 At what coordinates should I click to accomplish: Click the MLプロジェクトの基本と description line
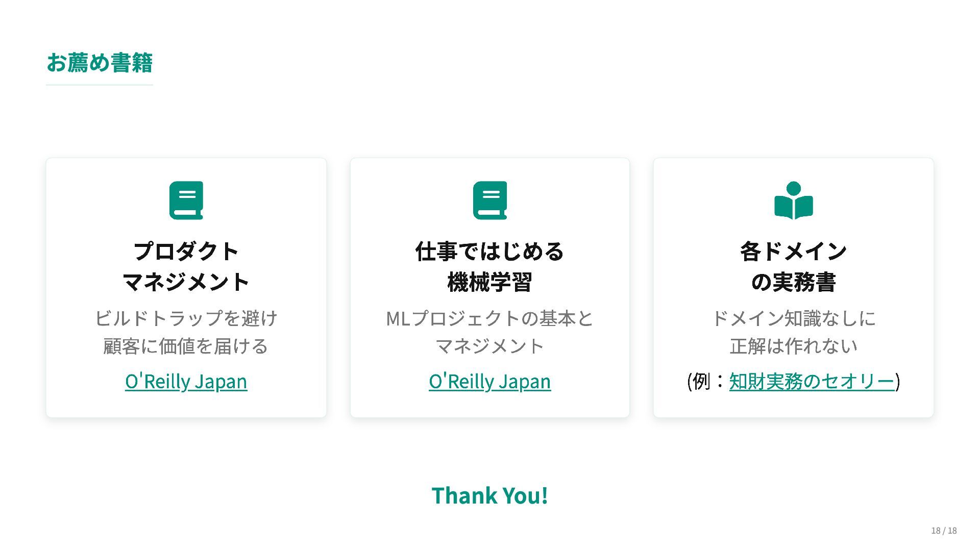(490, 318)
